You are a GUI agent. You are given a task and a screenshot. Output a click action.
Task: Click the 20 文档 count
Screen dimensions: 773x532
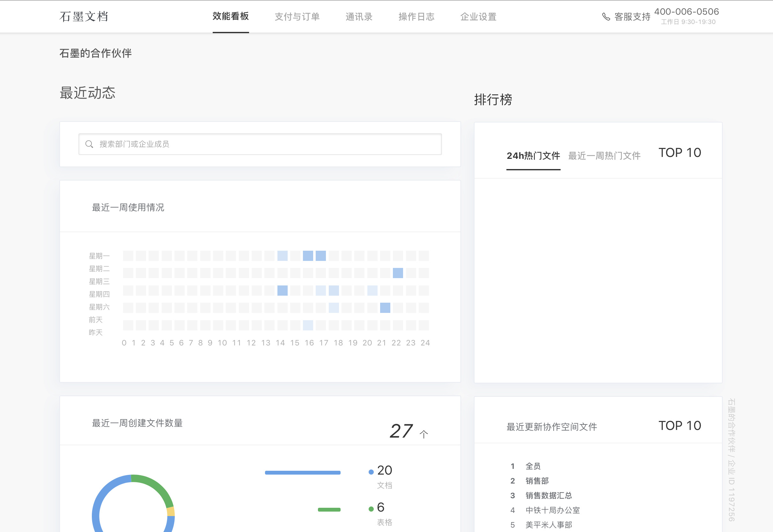(x=385, y=470)
